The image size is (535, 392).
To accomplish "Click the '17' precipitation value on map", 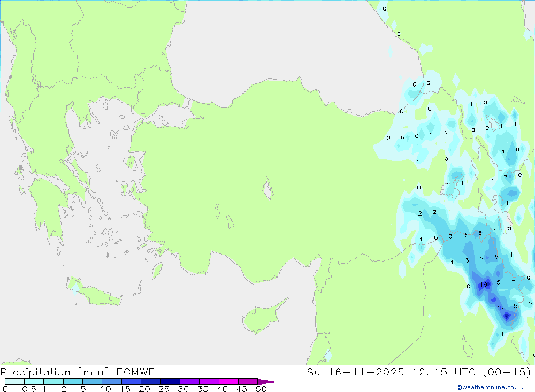I will pos(501,308).
